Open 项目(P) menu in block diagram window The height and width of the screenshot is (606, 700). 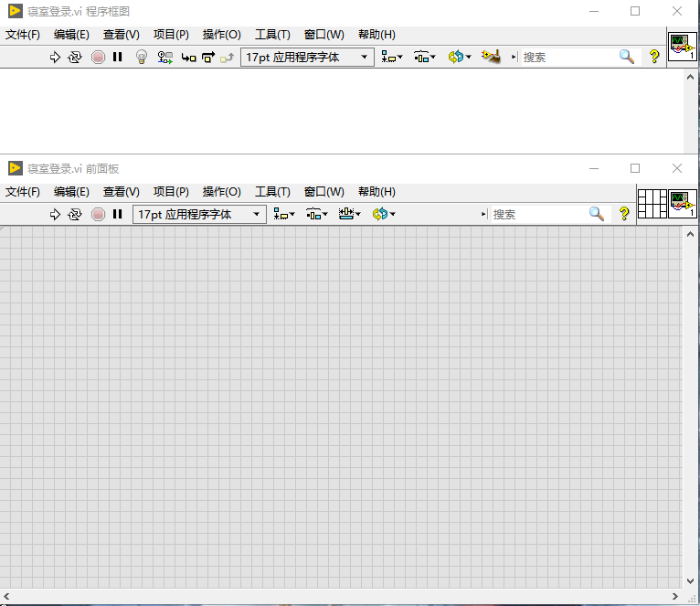coord(171,35)
